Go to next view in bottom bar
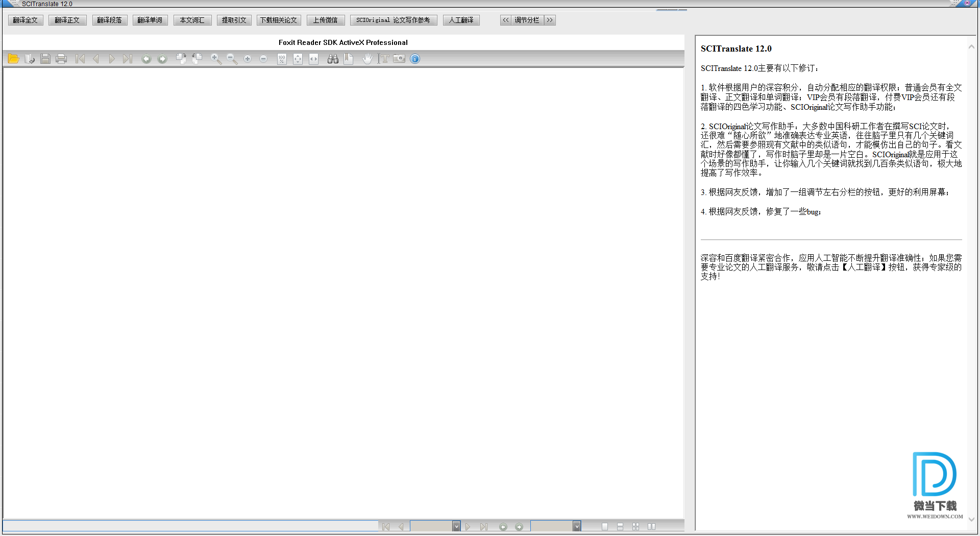Viewport: 980px width, 536px height. [519, 527]
